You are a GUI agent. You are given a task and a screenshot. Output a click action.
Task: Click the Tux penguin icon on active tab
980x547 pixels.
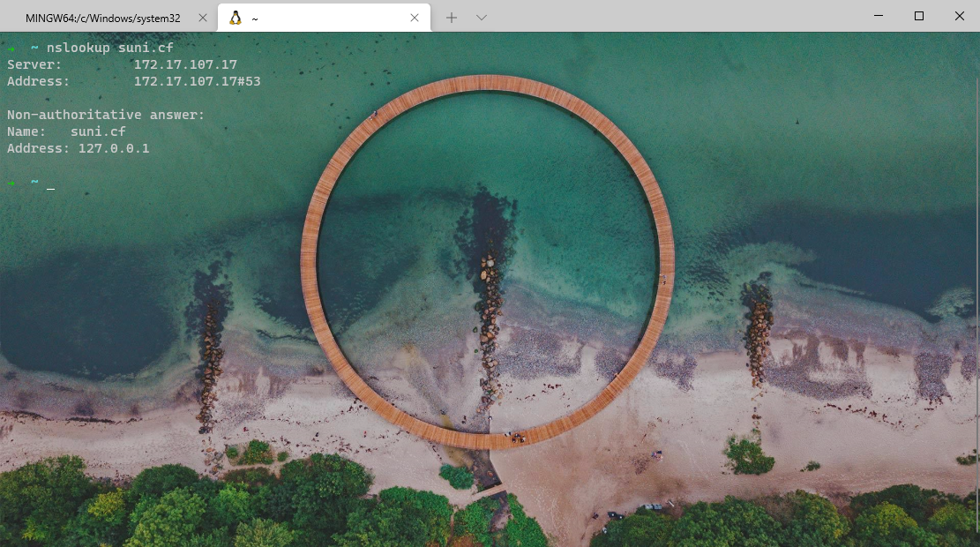tap(235, 19)
